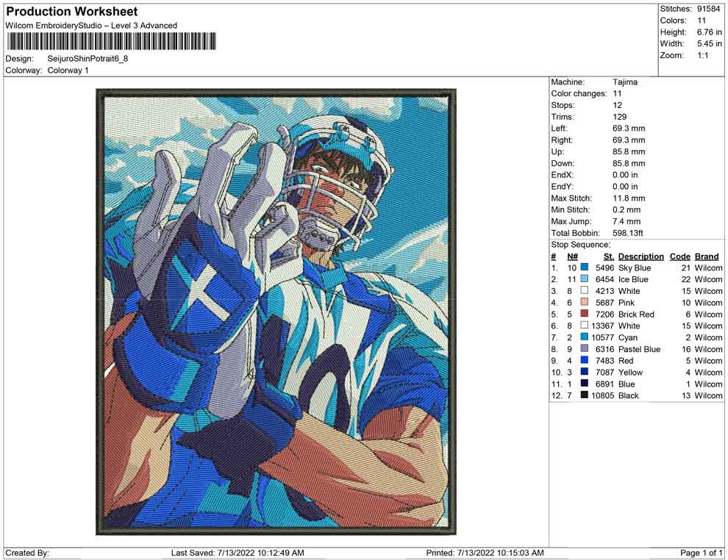The image size is (728, 560).
Task: Click the barcode under the worksheet title
Action: (111, 41)
